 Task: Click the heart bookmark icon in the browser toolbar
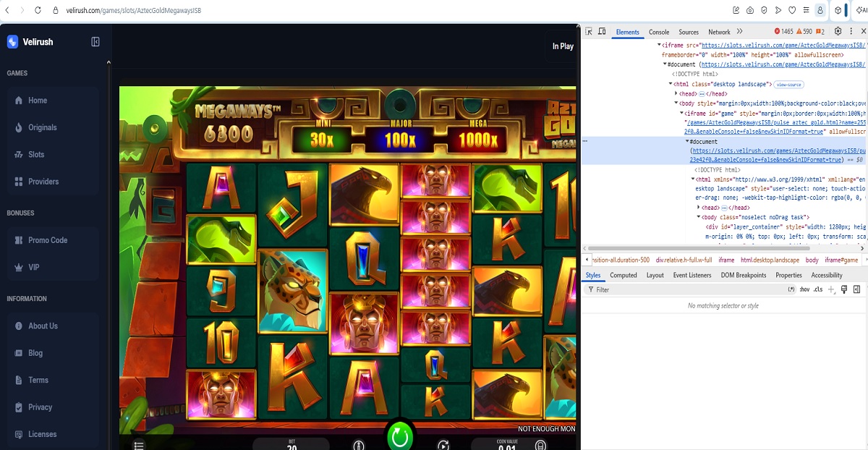tap(792, 11)
